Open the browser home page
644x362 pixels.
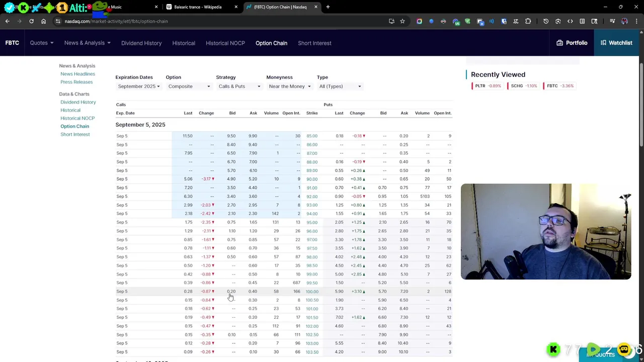pos(43,21)
